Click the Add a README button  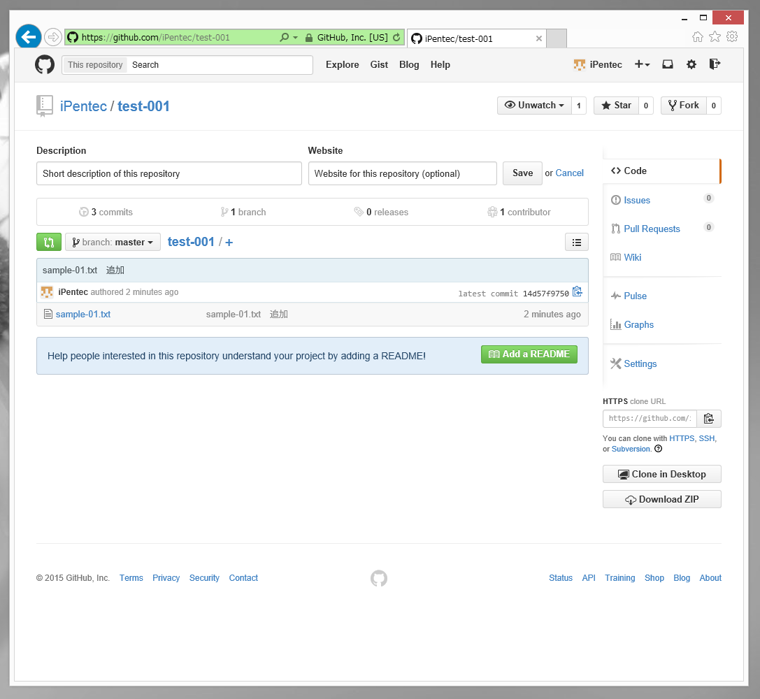[529, 354]
